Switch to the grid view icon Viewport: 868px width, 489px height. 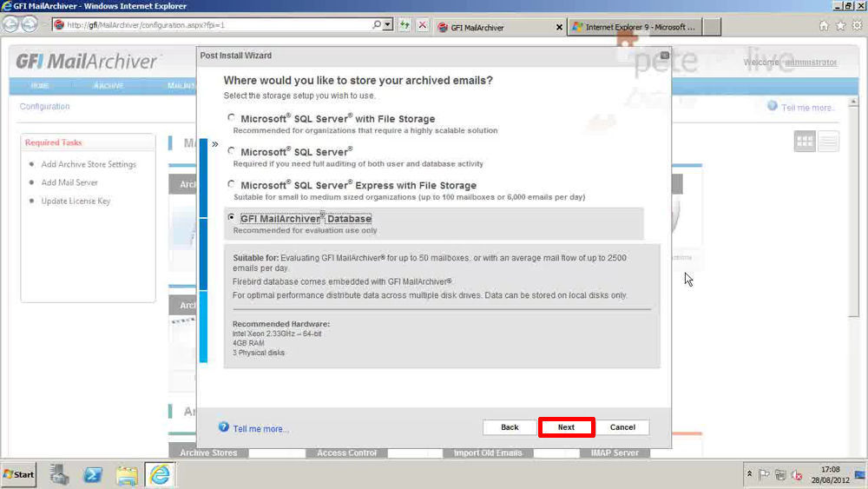tap(805, 142)
